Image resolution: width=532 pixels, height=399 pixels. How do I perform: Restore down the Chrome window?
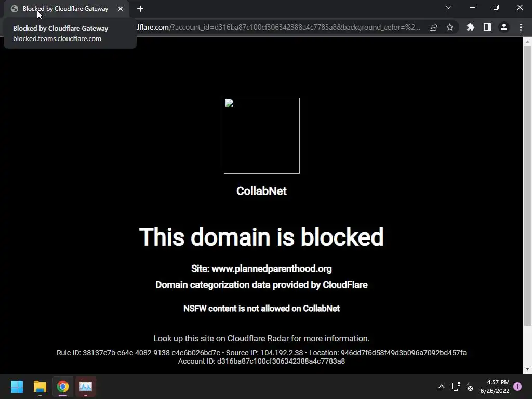[496, 7]
